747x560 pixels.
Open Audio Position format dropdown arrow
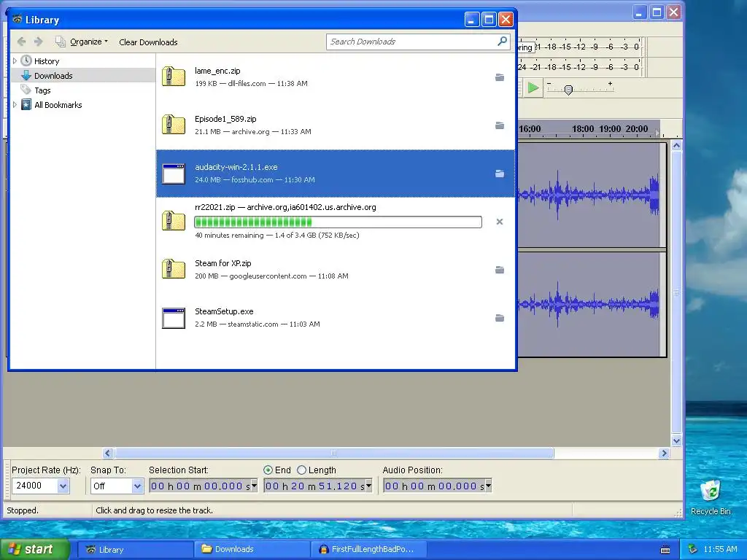488,486
